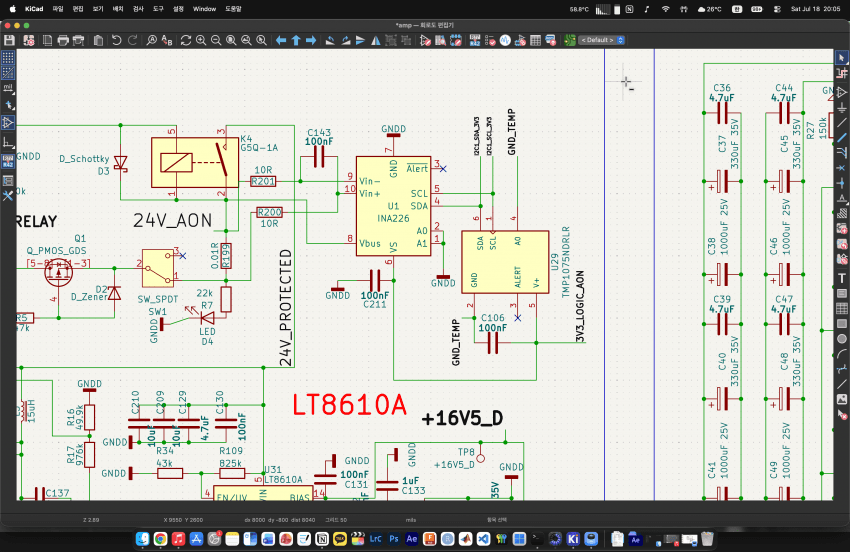Open the Find tool
The width and height of the screenshot is (850, 552).
[x=151, y=40]
